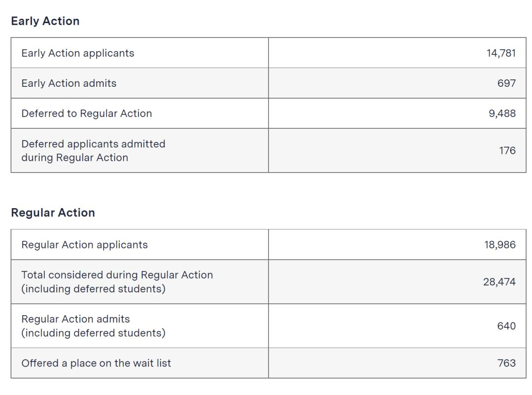Image resolution: width=532 pixels, height=395 pixels.
Task: Click the Early Action heading
Action: 45,21
